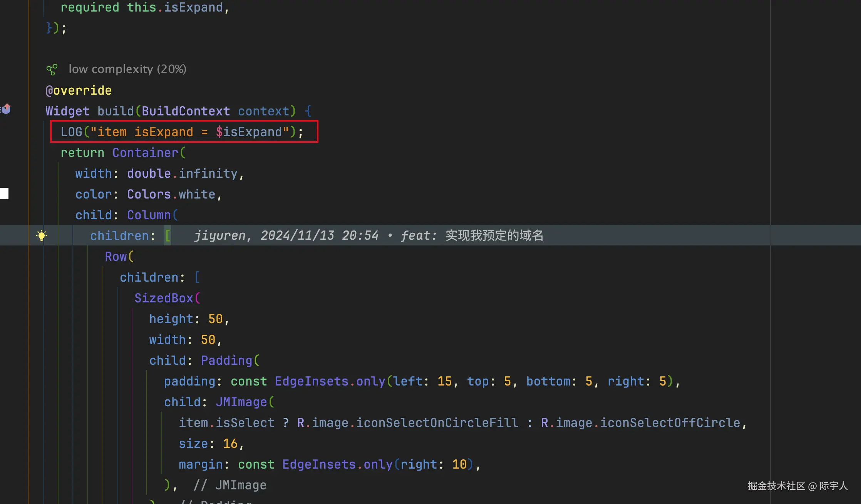Viewport: 861px width, 504px height.
Task: Click the JMImage widget constructor
Action: point(241,402)
